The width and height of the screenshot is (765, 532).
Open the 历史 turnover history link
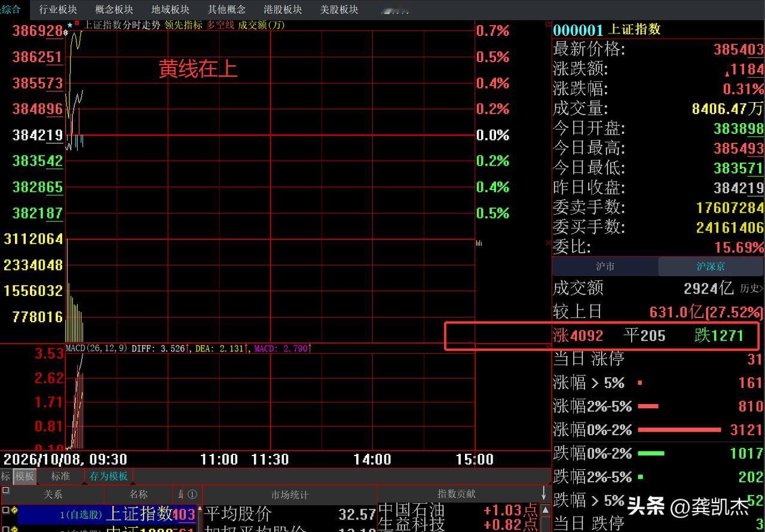click(x=752, y=289)
